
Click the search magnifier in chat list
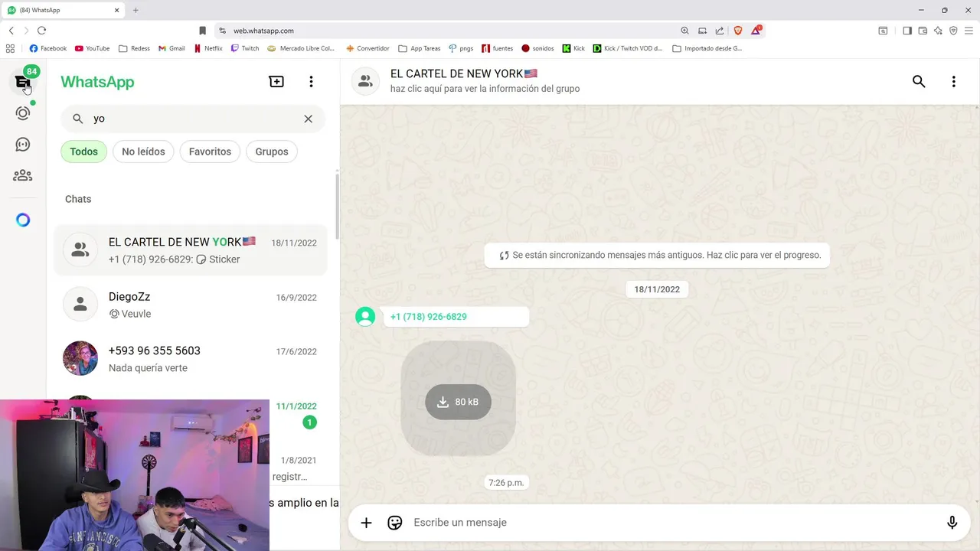(77, 119)
